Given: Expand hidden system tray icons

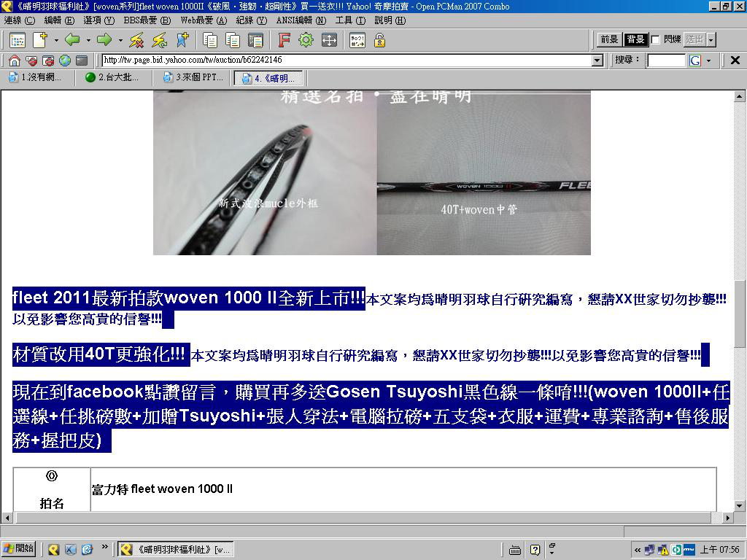Looking at the screenshot, I should [x=638, y=550].
